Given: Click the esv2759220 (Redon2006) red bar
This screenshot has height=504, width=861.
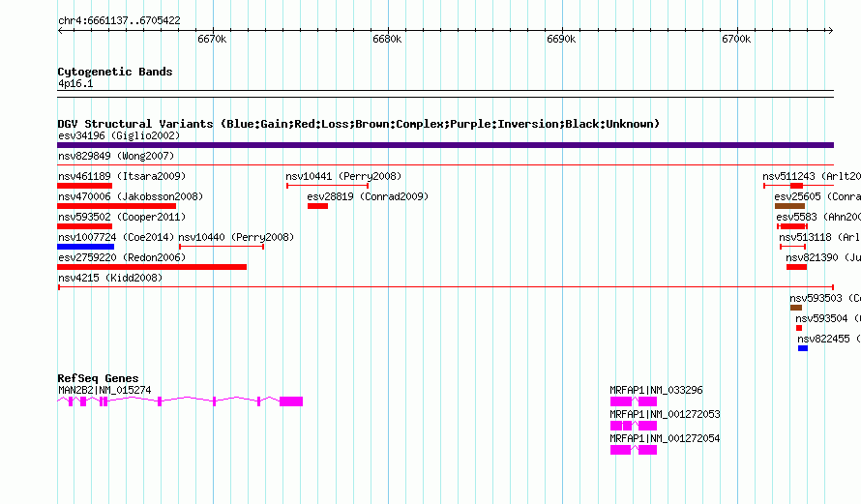Looking at the screenshot, I should click(x=152, y=267).
